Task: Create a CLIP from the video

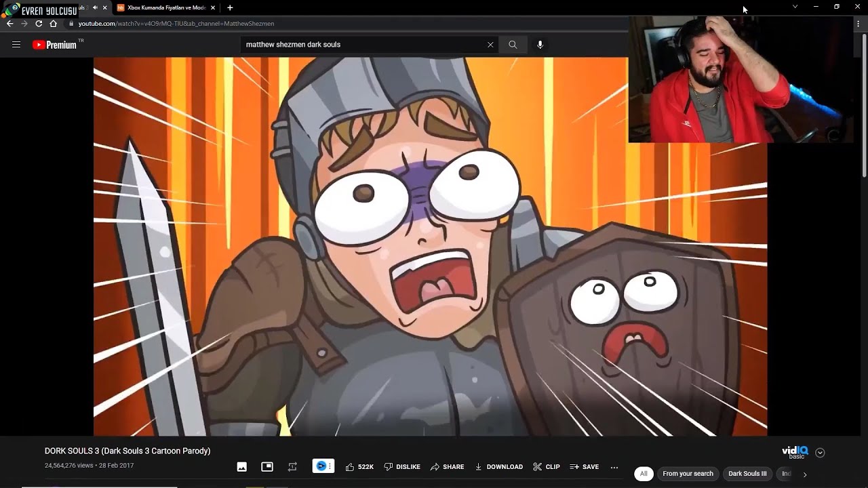Action: click(547, 466)
